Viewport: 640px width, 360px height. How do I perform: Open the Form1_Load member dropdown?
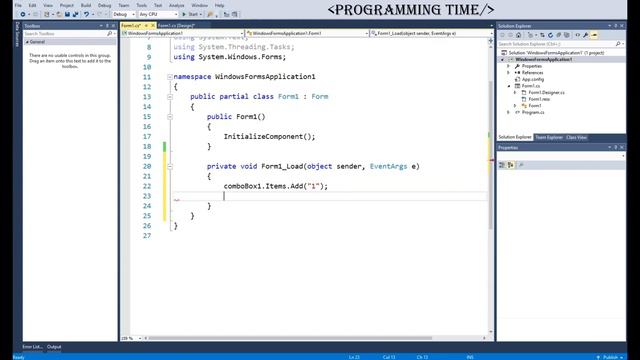(x=431, y=33)
